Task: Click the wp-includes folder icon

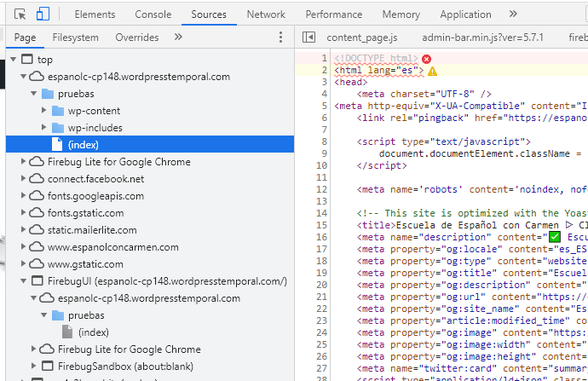Action: (x=58, y=128)
